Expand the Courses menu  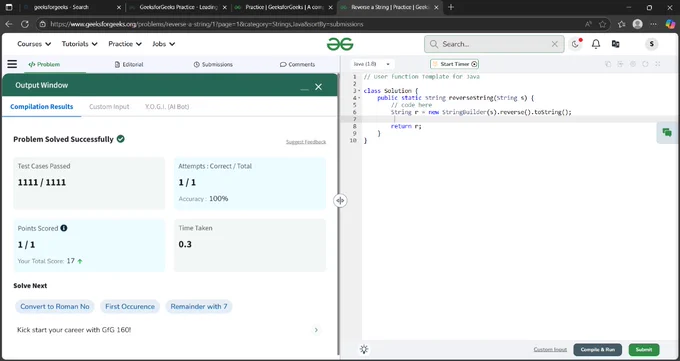pos(34,44)
